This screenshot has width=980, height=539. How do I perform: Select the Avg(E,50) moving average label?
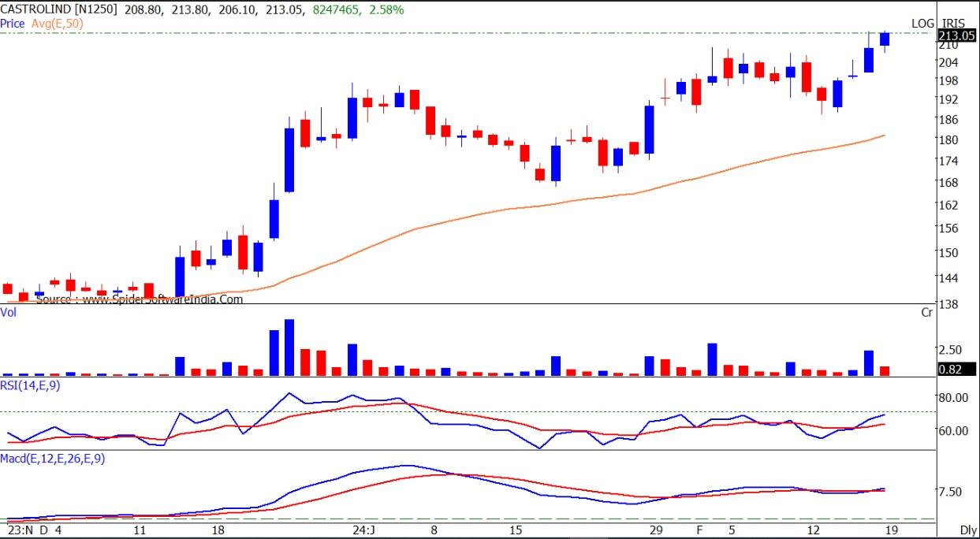click(58, 24)
